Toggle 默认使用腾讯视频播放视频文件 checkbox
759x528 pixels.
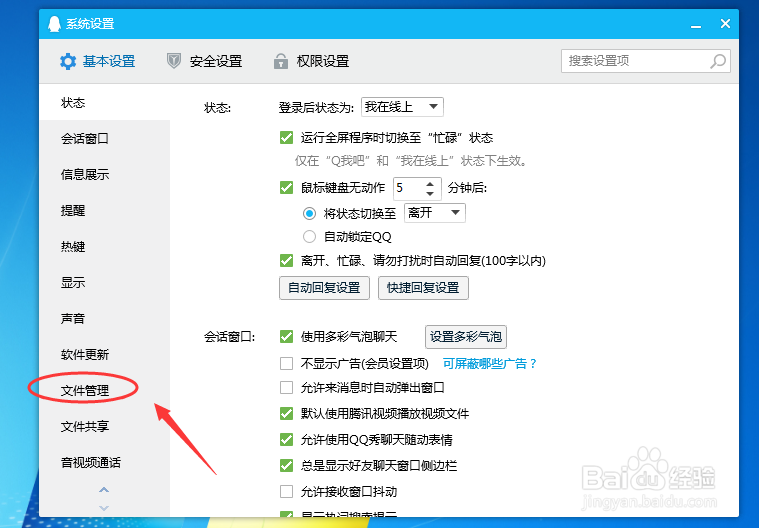coord(287,414)
